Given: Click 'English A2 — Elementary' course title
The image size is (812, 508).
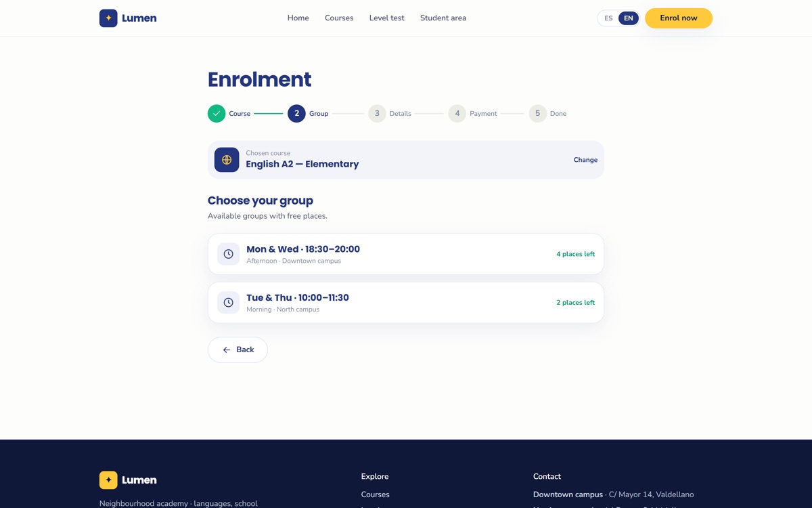Looking at the screenshot, I should pos(302,164).
